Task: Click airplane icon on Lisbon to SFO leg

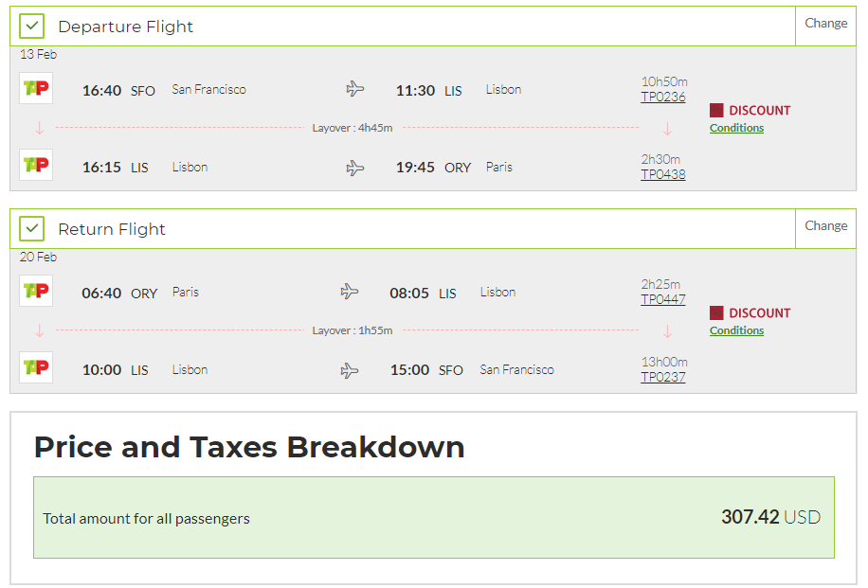Action: pyautogui.click(x=350, y=370)
